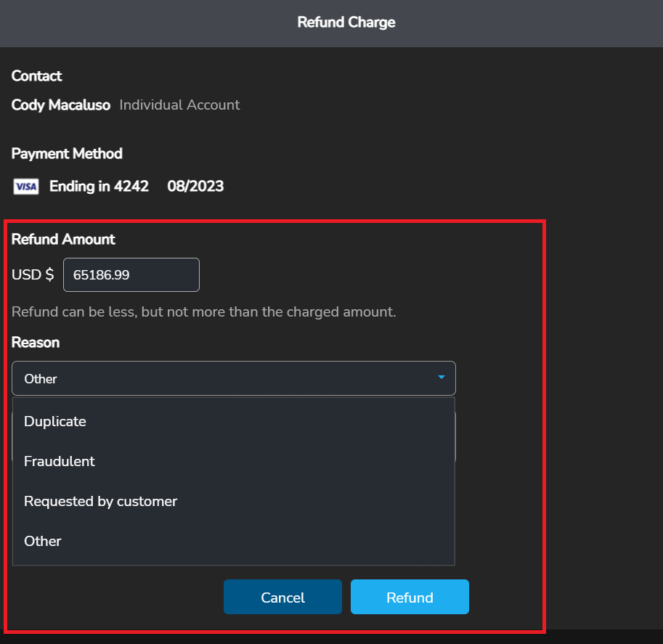Click the Reason field label
The width and height of the screenshot is (663, 644).
(36, 343)
